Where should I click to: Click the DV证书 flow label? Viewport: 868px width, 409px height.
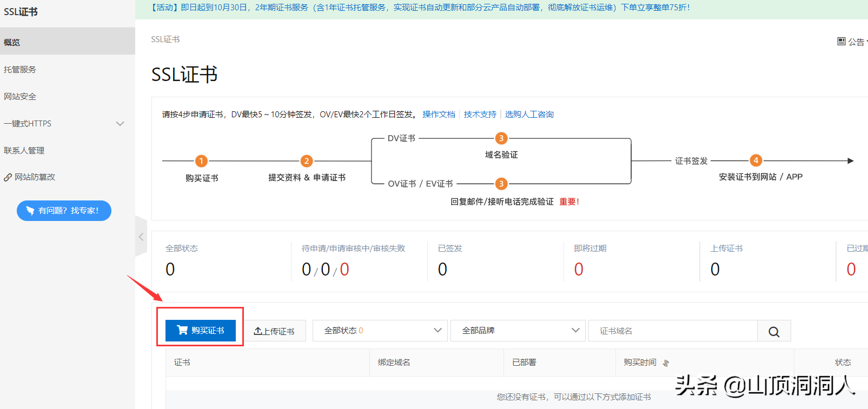pyautogui.click(x=401, y=138)
